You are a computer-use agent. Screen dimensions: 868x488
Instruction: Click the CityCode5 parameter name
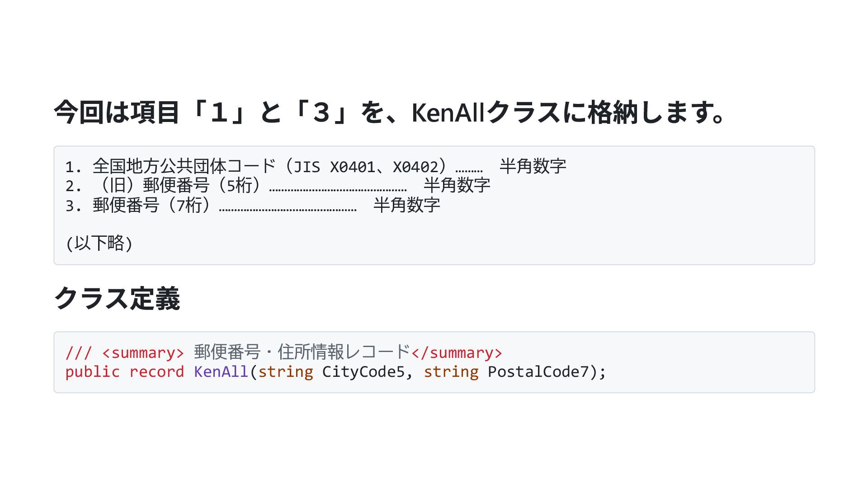point(363,372)
